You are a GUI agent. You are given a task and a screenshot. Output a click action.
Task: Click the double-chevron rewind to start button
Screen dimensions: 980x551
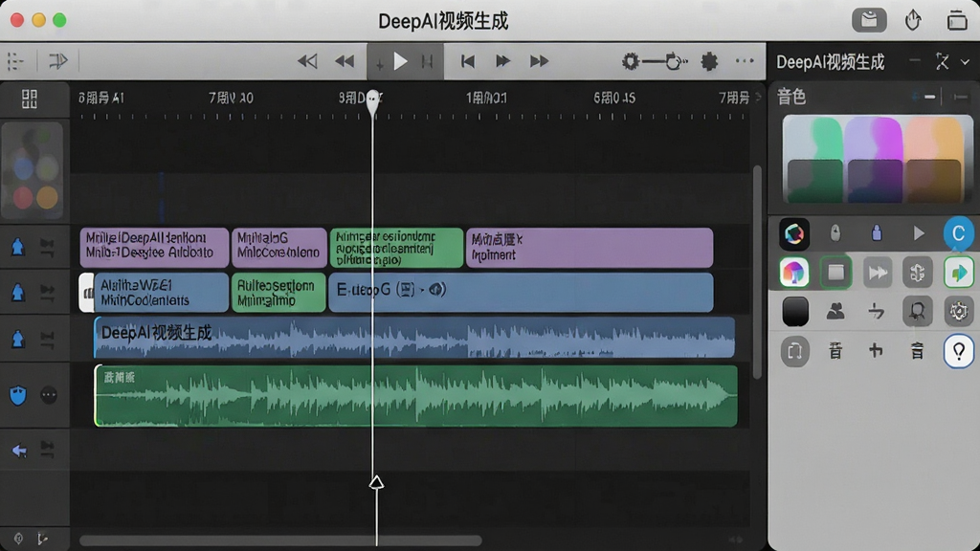point(307,61)
